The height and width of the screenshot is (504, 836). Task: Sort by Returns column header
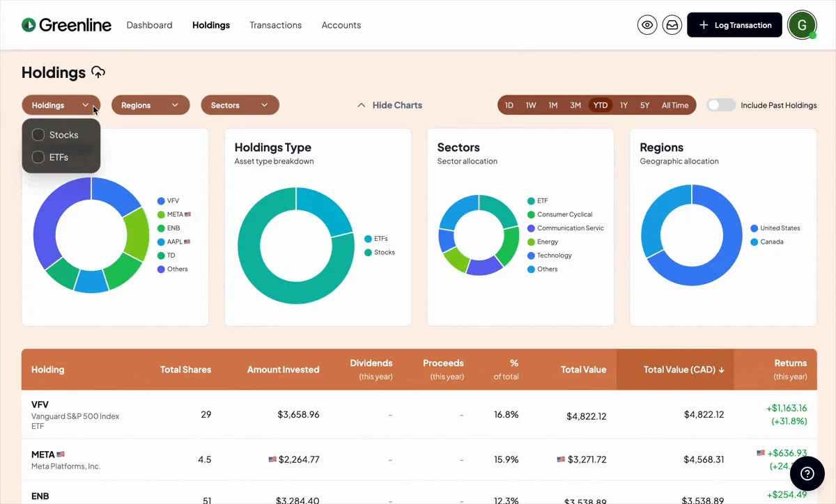pos(790,369)
